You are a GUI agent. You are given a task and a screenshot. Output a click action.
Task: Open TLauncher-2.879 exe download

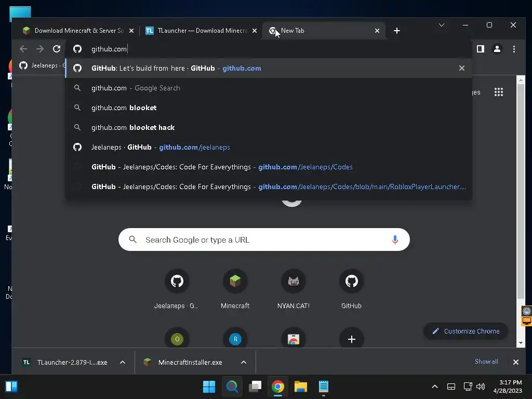(65, 362)
